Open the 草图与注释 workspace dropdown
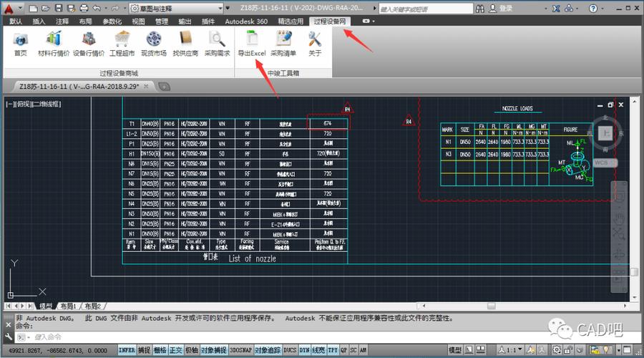The width and height of the screenshot is (644, 358). 177,8
